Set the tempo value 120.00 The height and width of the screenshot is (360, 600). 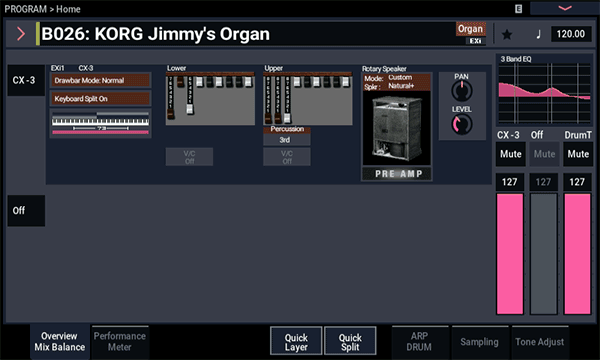coord(571,34)
